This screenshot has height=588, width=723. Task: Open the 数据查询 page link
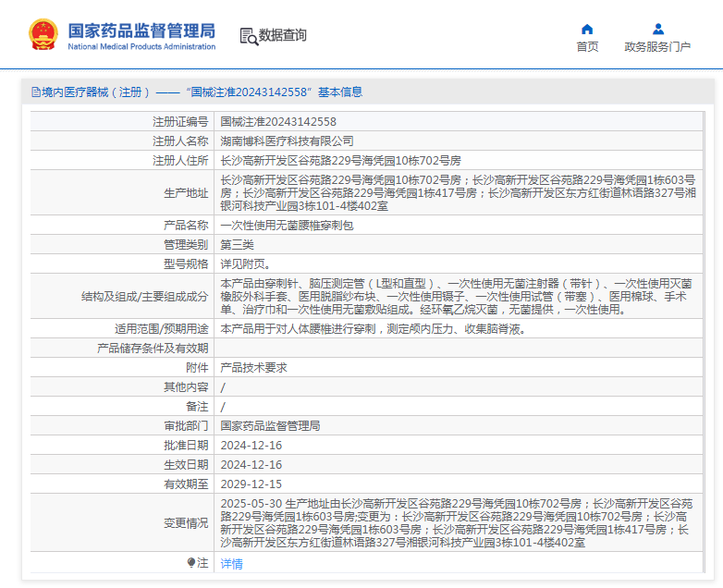pos(283,35)
